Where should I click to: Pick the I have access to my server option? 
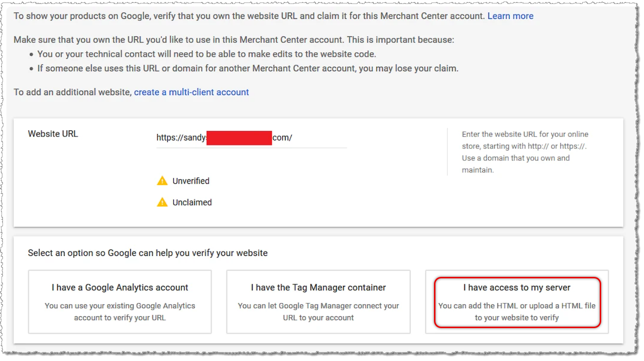click(517, 302)
